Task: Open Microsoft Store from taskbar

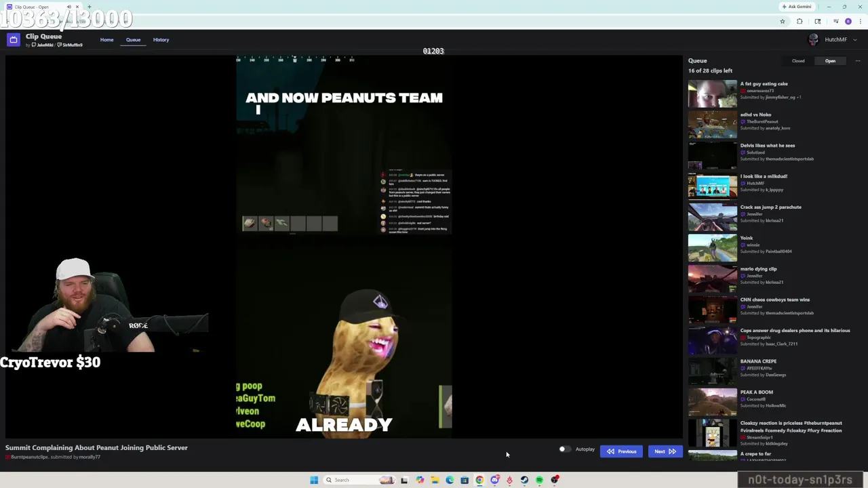Action: pyautogui.click(x=465, y=480)
